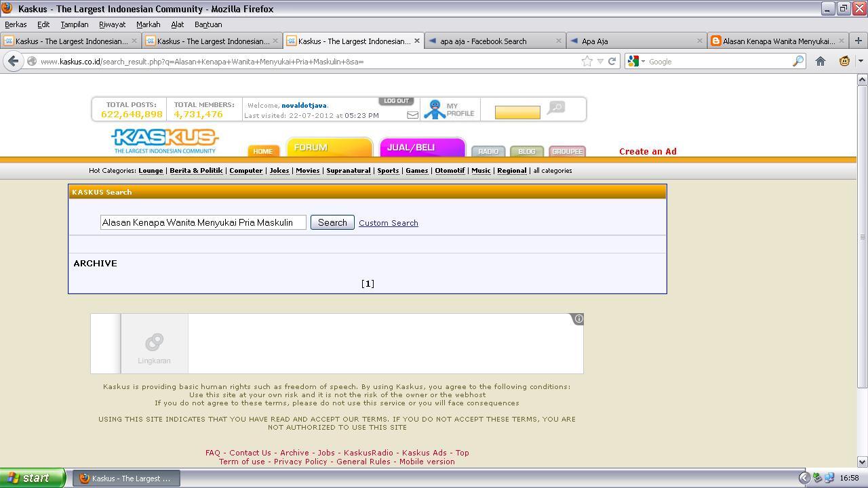868x488 pixels.
Task: Bookmark this page with the star icon
Action: point(587,61)
